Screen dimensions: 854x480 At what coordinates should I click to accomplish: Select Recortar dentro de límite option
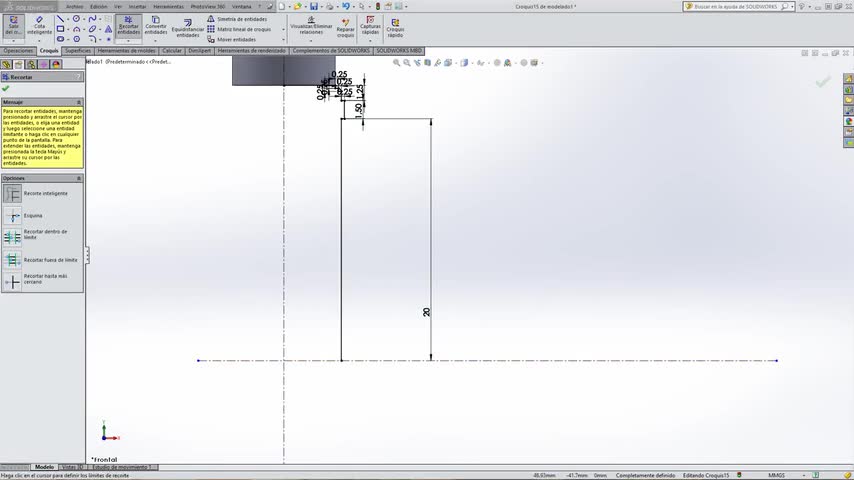pos(12,238)
